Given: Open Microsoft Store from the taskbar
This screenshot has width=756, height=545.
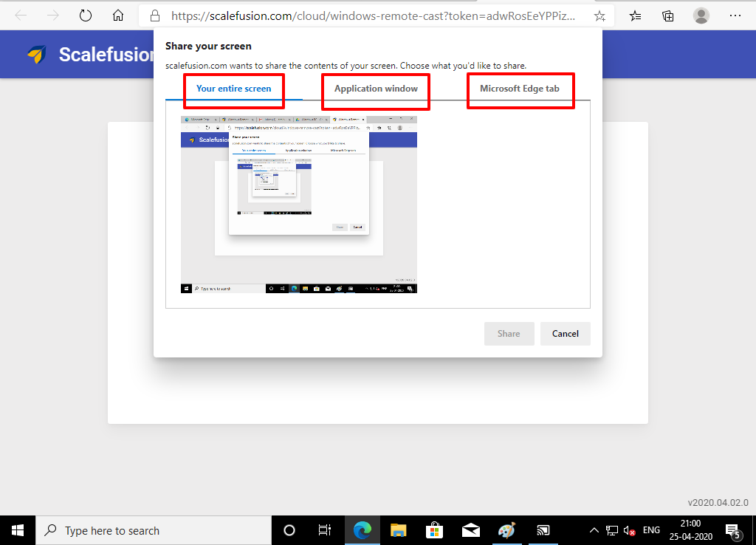Looking at the screenshot, I should coord(434,530).
